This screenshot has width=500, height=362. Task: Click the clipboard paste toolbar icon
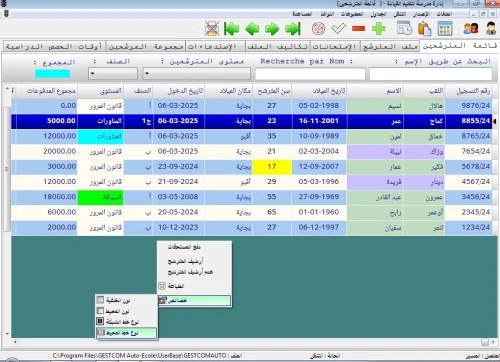point(425,29)
